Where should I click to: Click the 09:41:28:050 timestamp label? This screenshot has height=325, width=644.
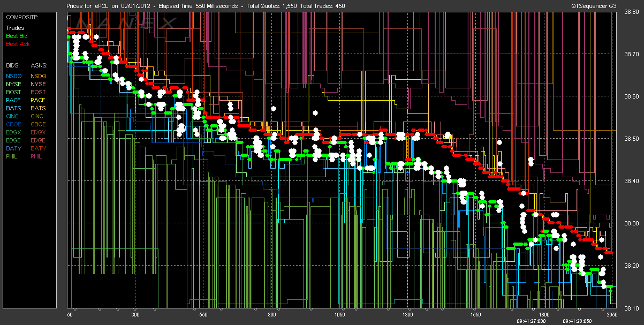point(578,321)
